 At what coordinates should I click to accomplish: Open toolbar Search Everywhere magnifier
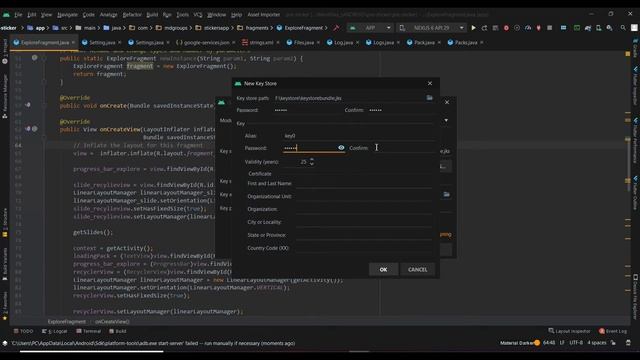[x=623, y=28]
